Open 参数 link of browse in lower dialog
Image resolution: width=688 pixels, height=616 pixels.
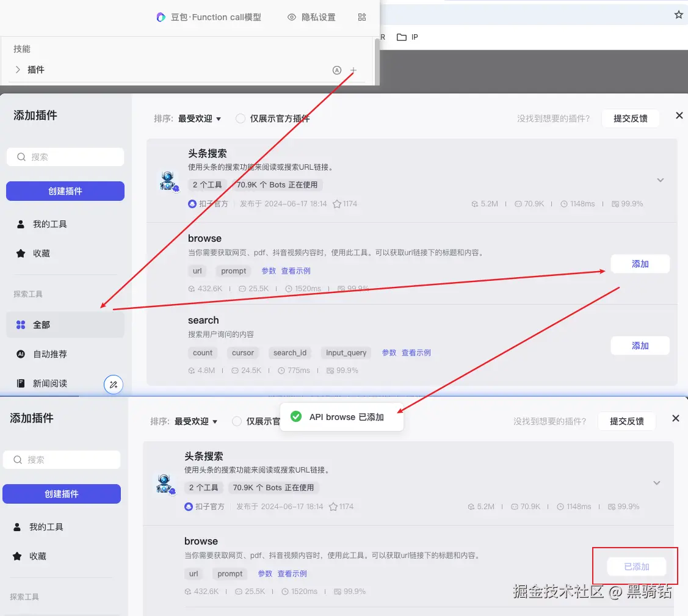pyautogui.click(x=265, y=573)
